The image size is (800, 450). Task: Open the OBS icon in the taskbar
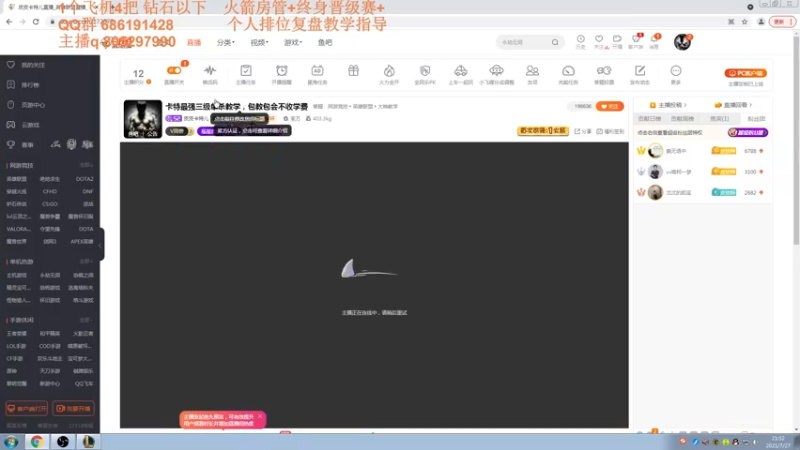(x=63, y=441)
